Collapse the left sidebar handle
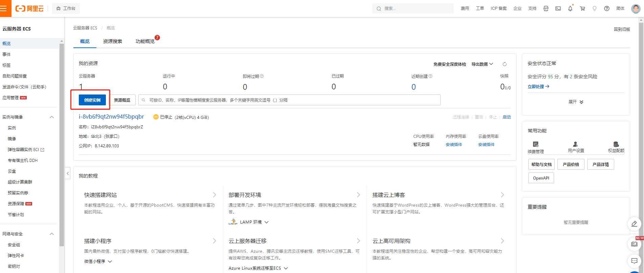Viewport: 644px width, 273px height. (68, 173)
